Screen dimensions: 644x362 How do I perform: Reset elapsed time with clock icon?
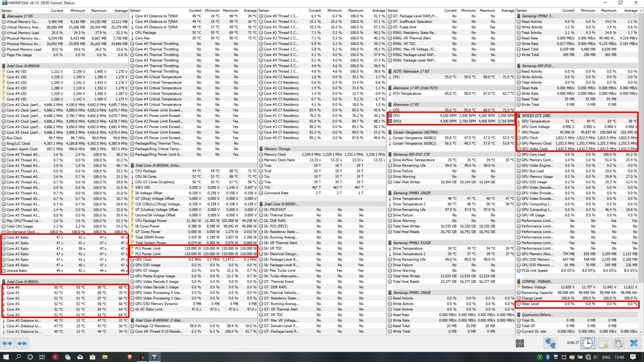(x=587, y=343)
